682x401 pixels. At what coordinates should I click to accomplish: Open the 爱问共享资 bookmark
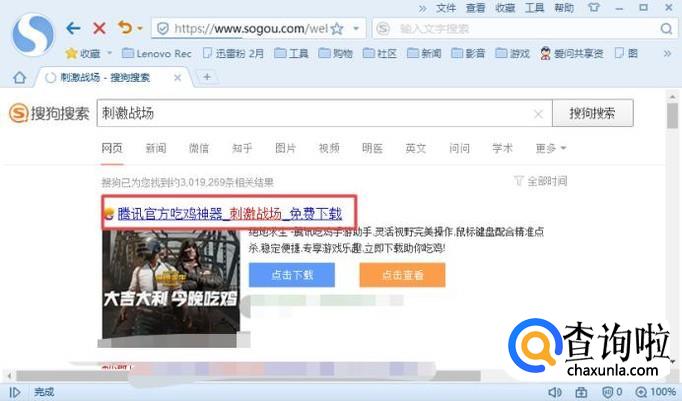pyautogui.click(x=572, y=53)
